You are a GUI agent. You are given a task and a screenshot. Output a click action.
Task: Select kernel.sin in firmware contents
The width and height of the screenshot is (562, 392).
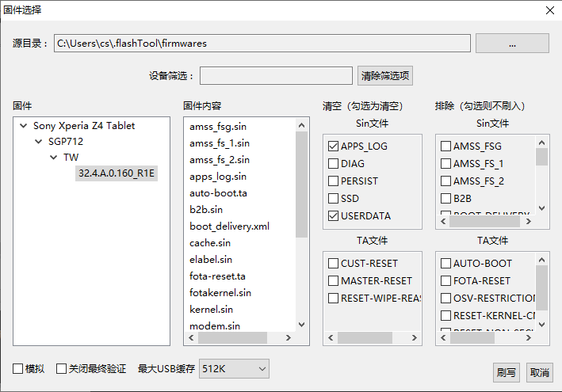211,310
